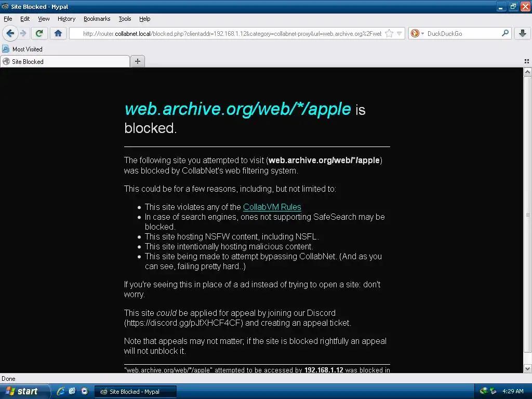The width and height of the screenshot is (532, 399).
Task: Go back with the Back arrow button
Action: [10, 33]
